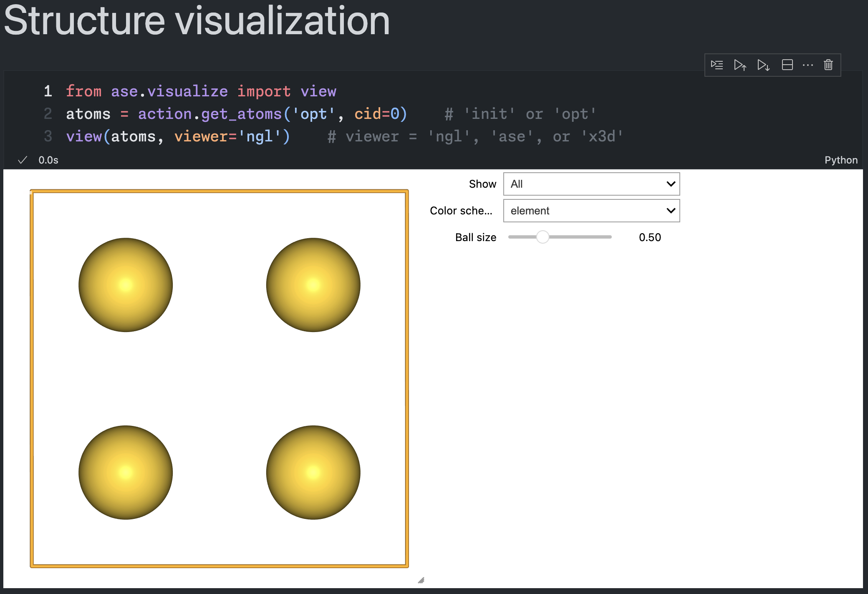Click the top-right gold atom sphere
This screenshot has width=868, height=594.
click(x=313, y=285)
